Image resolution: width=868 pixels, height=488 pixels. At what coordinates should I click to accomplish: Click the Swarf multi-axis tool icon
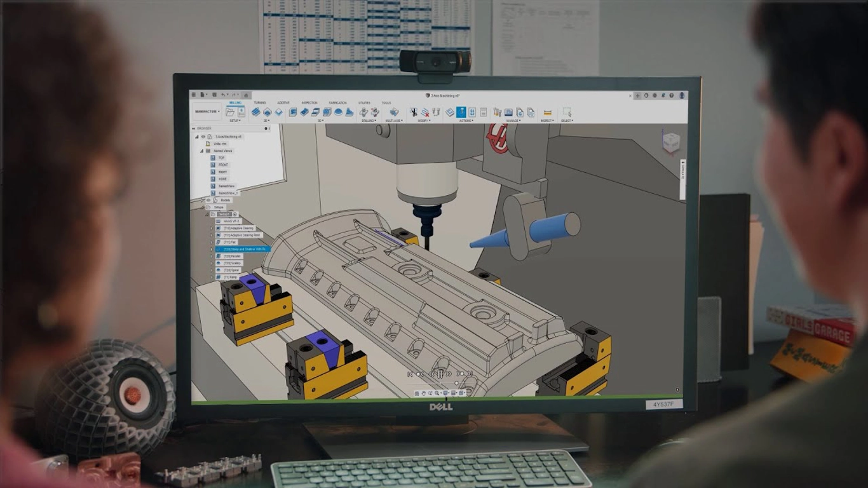pyautogui.click(x=394, y=112)
